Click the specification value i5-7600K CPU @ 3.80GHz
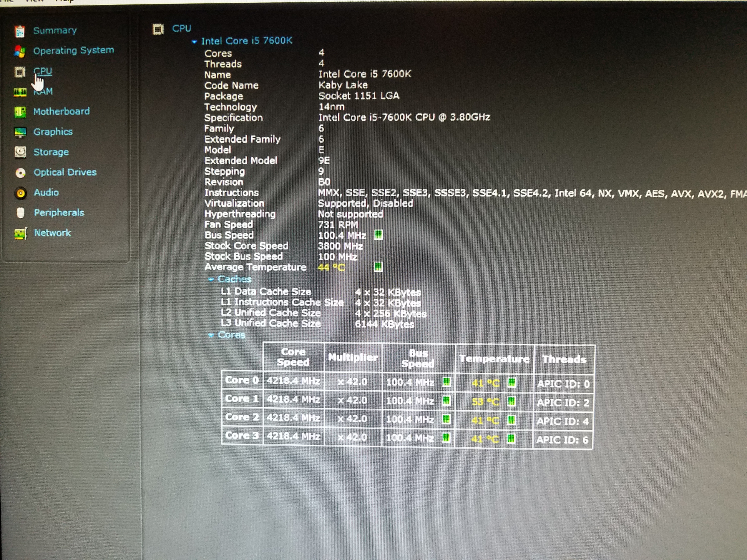The image size is (747, 560). pos(404,117)
